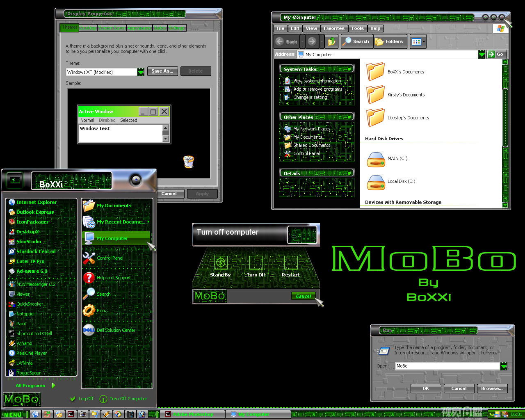Open Help and Support
525x420 pixels.
pos(107,278)
